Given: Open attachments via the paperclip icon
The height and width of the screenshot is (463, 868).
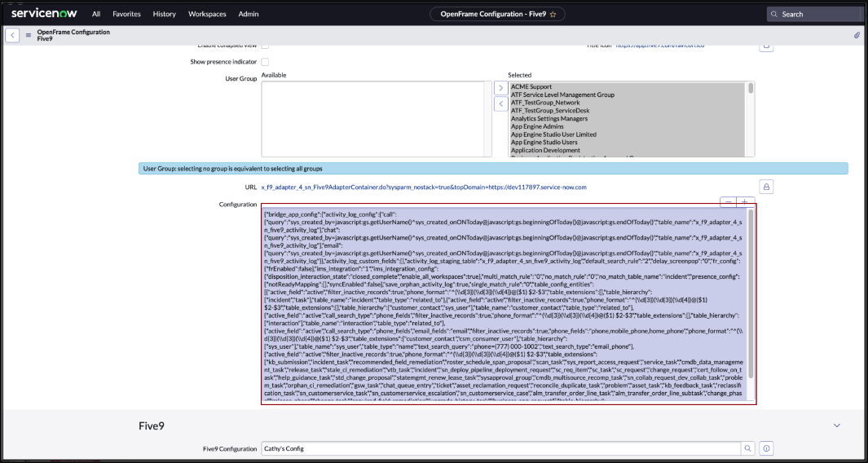Looking at the screenshot, I should tap(857, 35).
